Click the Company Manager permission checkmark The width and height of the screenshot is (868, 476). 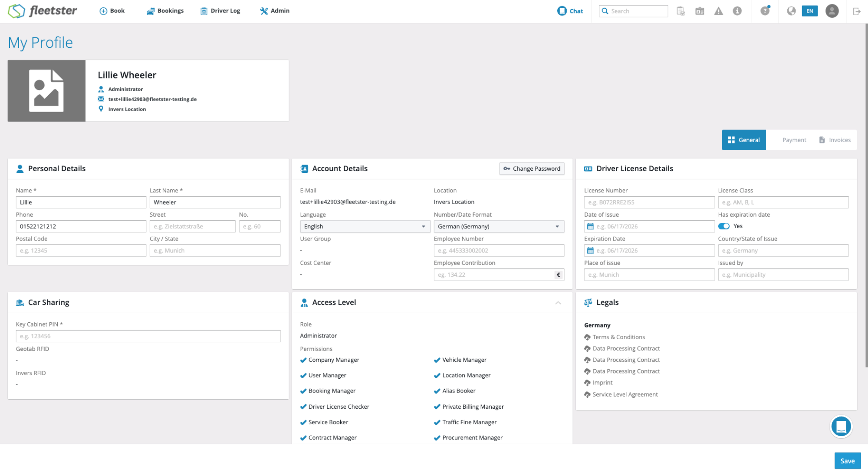303,360
